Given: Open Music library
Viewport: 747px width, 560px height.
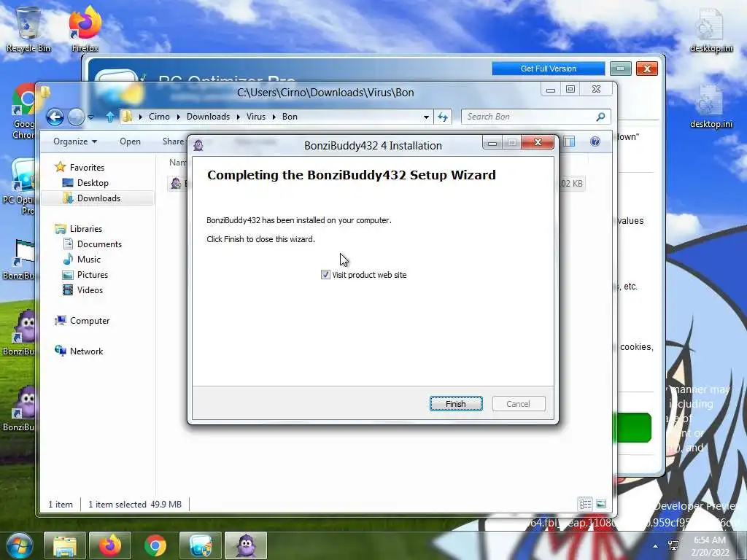Looking at the screenshot, I should coord(88,259).
